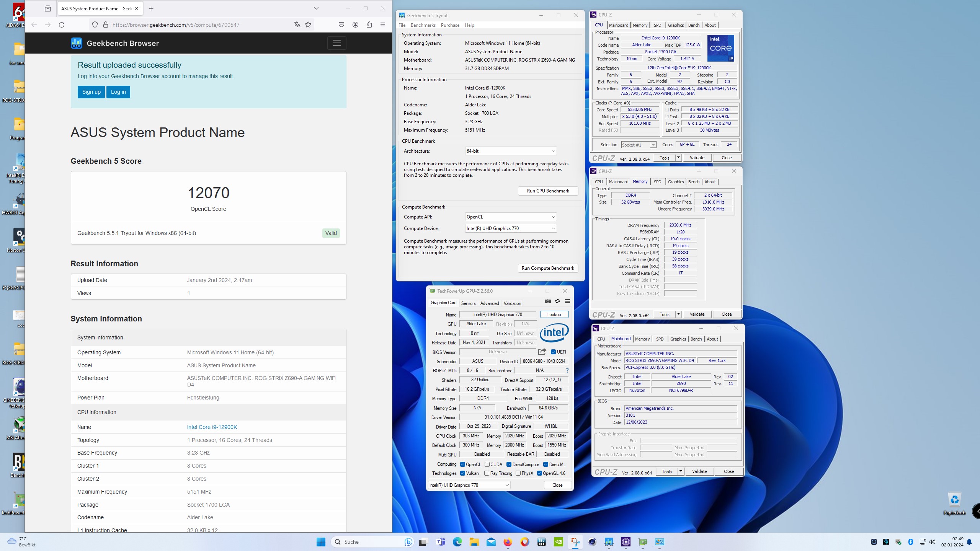Open the GPU selection dropdown in GPU-Z
The height and width of the screenshot is (551, 980).
tap(469, 485)
